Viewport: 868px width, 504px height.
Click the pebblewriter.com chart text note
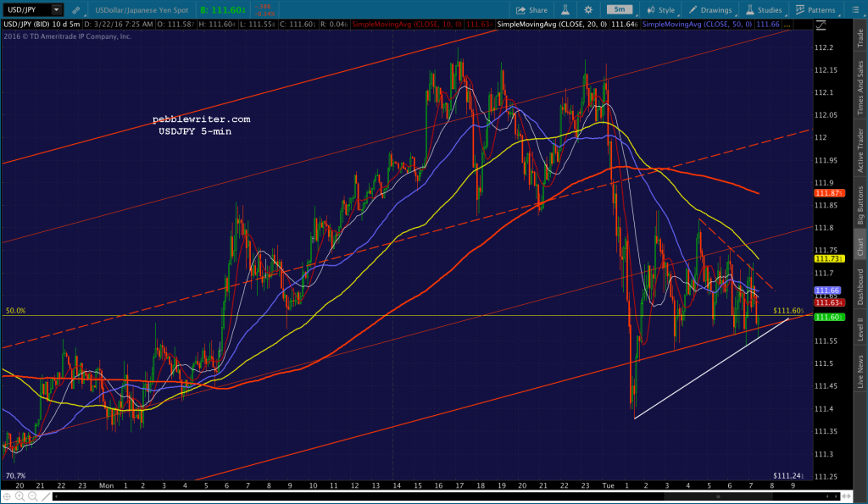pos(202,119)
